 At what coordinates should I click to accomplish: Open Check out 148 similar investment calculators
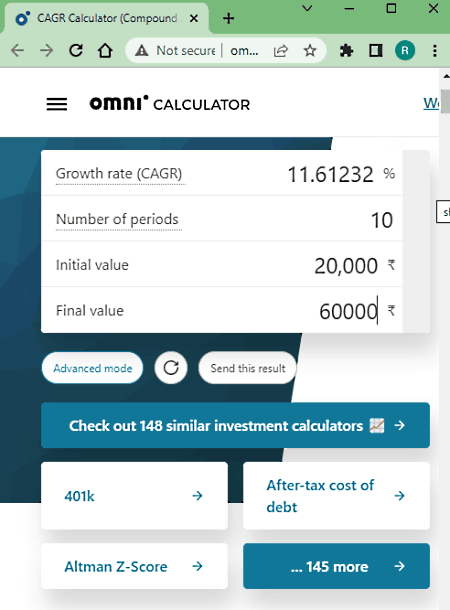click(x=235, y=425)
